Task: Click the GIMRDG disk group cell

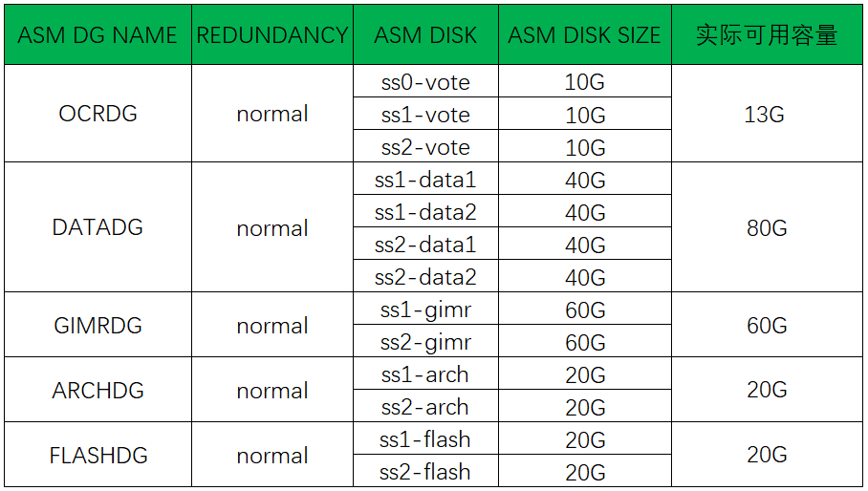Action: pyautogui.click(x=98, y=325)
